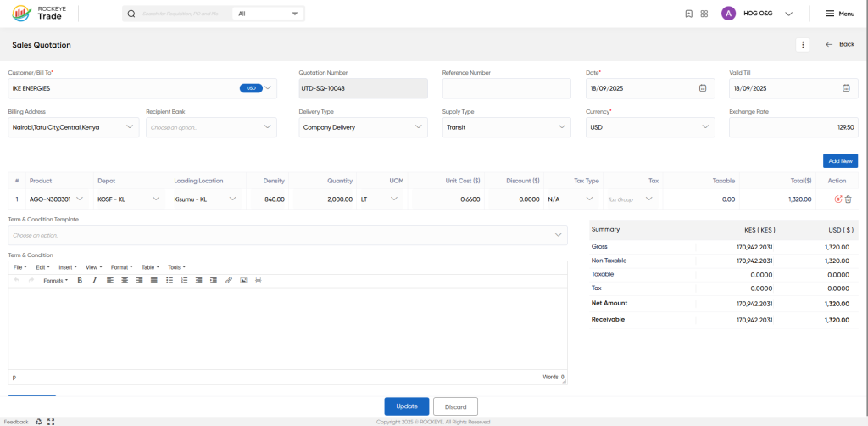Click the Quantity 2,000.00 field
This screenshot has width=868, height=426.
coord(325,199)
